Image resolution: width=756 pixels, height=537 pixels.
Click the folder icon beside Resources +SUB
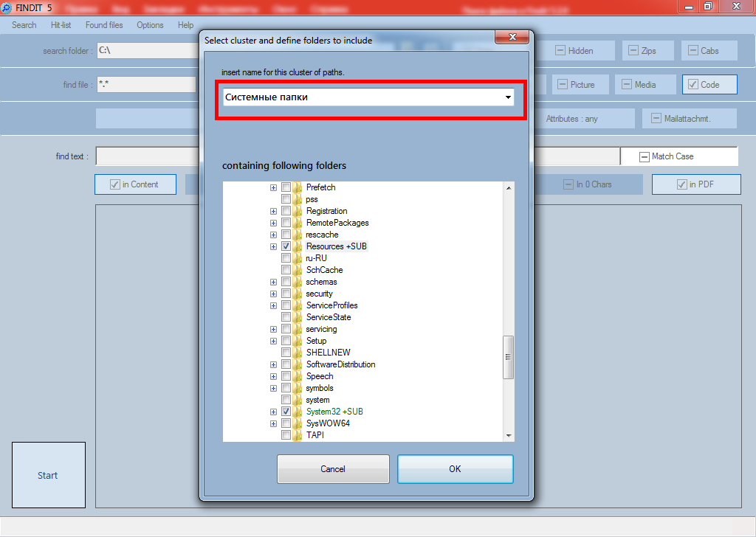(x=298, y=246)
